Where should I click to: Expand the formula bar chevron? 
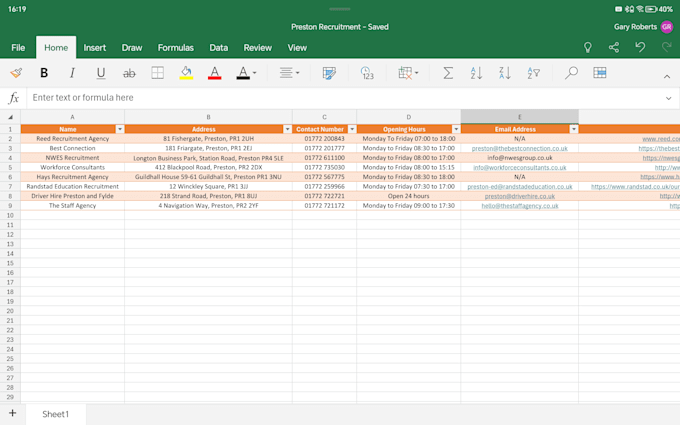pos(668,98)
